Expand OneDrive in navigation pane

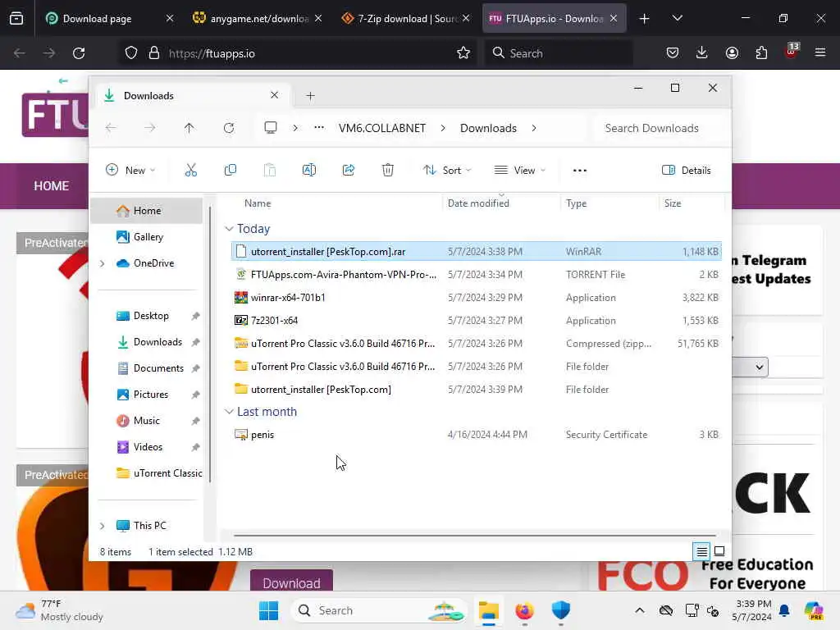point(103,263)
